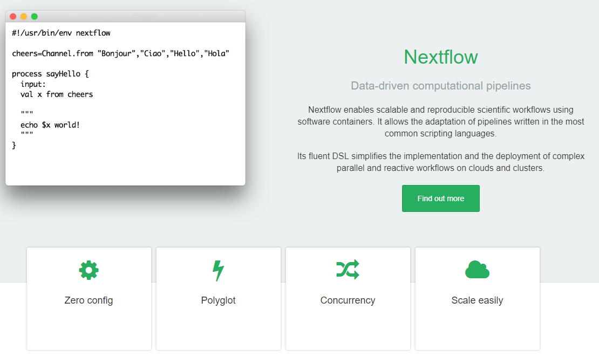This screenshot has height=364, width=599.
Task: Select the Zero config card title
Action: pyautogui.click(x=89, y=300)
